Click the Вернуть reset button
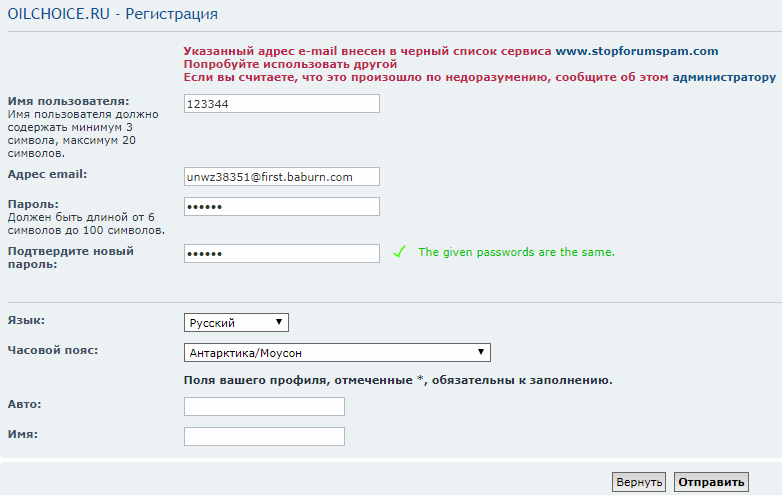This screenshot has height=495, width=782. point(639,482)
